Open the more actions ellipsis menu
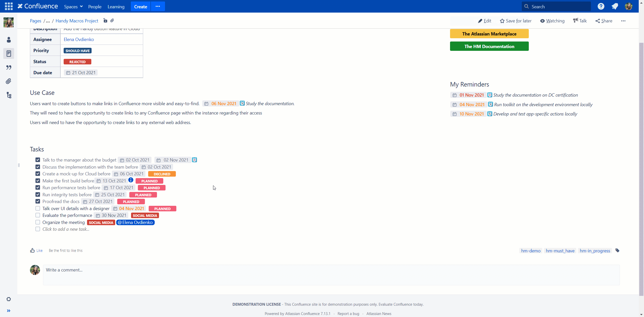This screenshot has height=317, width=644. click(x=623, y=21)
